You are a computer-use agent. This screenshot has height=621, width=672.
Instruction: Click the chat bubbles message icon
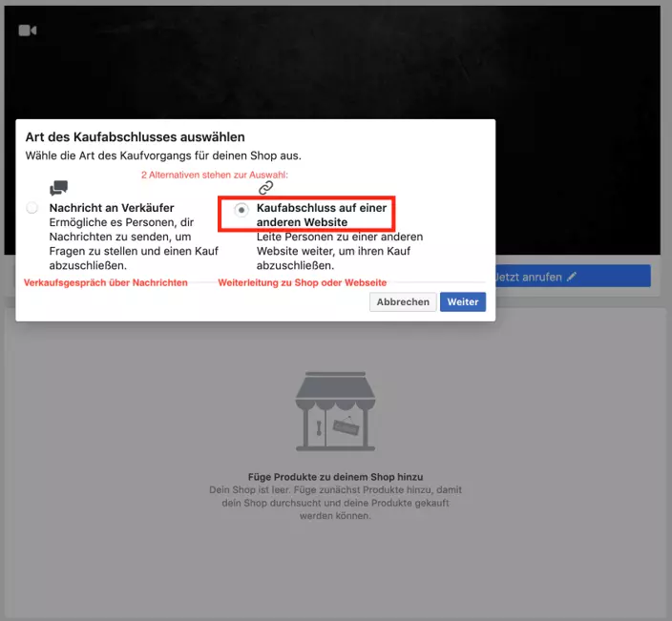click(x=59, y=188)
